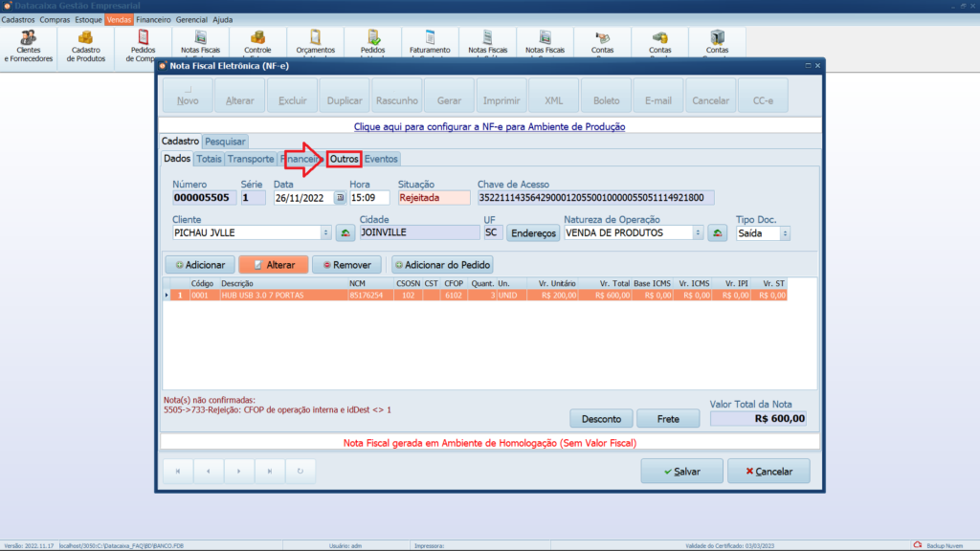Click into the Hora input field
Viewport: 980px width, 551px height.
pos(368,198)
